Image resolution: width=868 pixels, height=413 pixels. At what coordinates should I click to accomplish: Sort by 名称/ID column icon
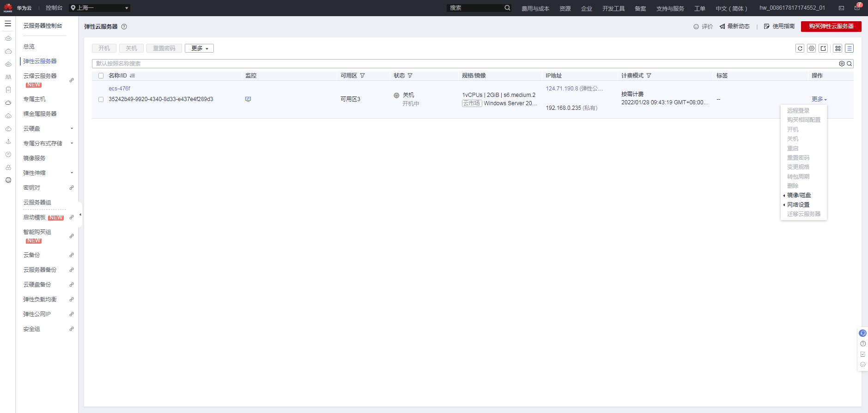[x=133, y=76]
